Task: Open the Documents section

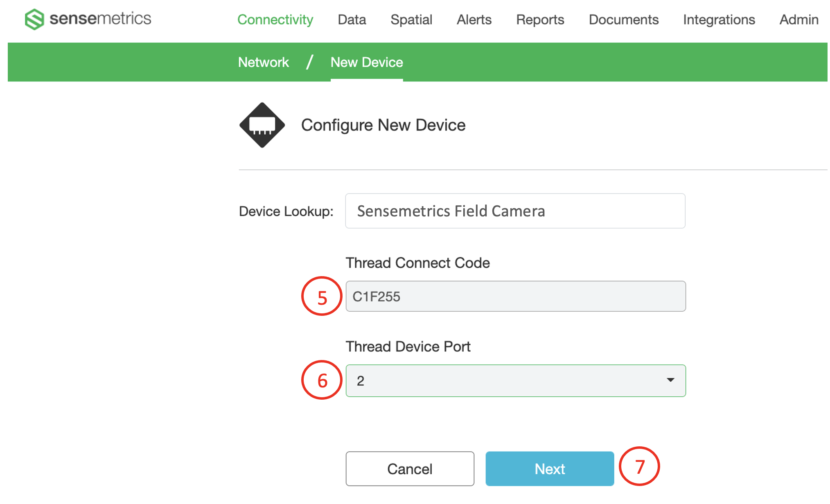Action: click(x=624, y=19)
